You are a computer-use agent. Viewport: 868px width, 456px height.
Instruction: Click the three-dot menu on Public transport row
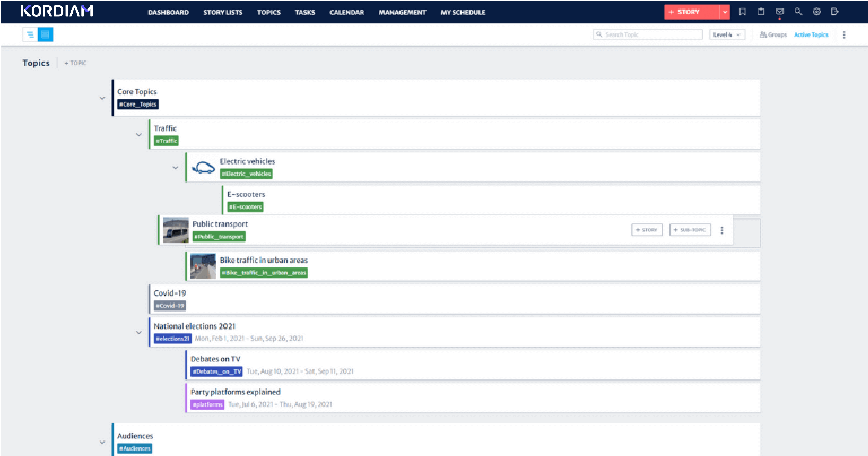723,230
